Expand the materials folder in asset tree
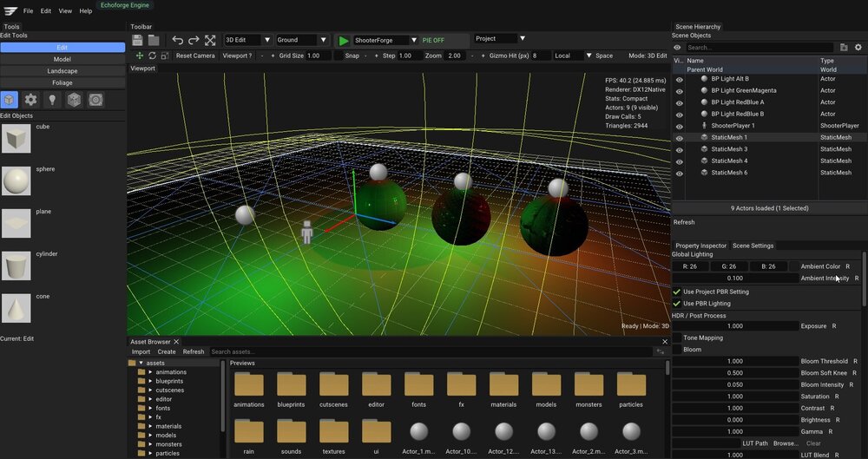 pyautogui.click(x=150, y=426)
